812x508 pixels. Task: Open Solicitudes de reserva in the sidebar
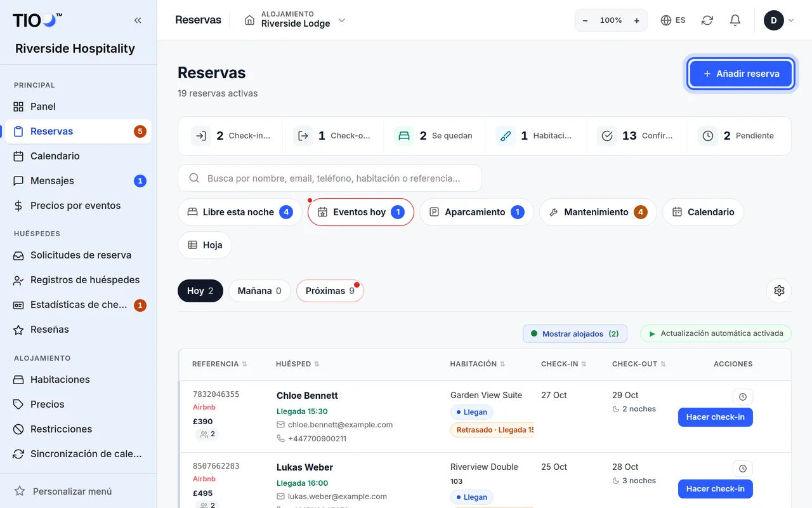(x=78, y=255)
